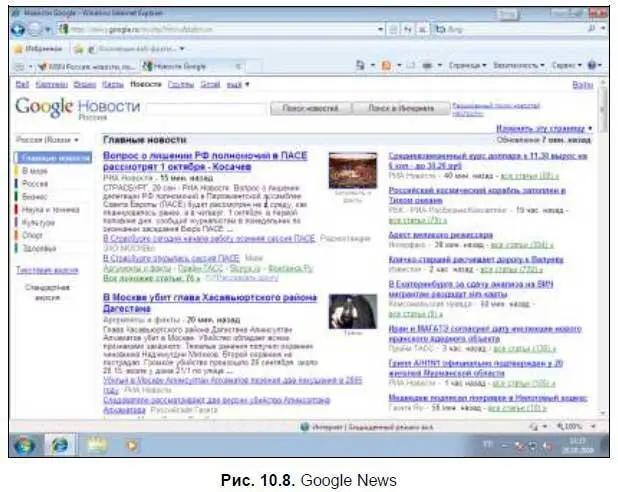Viewport: 618px width, 492px height.
Task: Expand the ещё dropdown in Google bar
Action: point(237,84)
